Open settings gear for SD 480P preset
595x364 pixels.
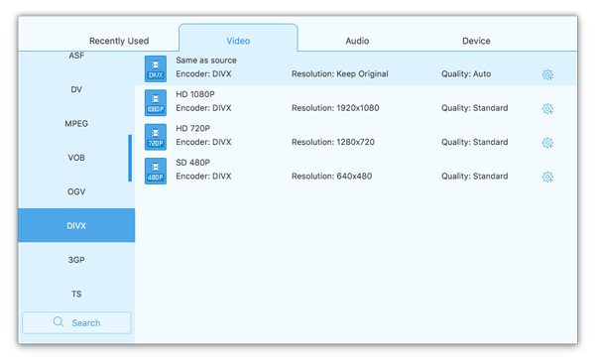[x=547, y=177]
